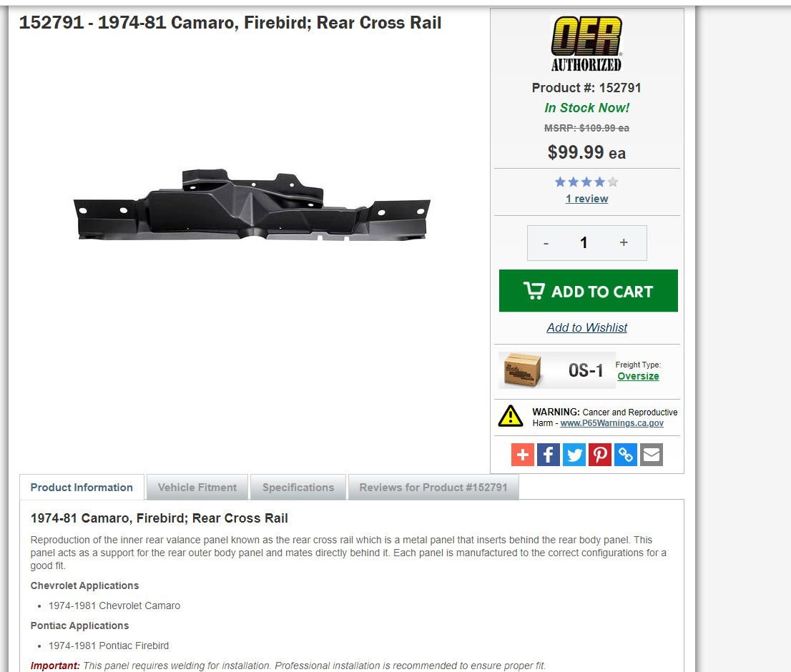Open the Vehicle Fitment tab

point(197,488)
